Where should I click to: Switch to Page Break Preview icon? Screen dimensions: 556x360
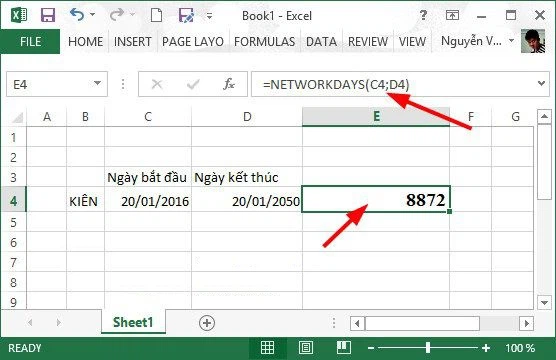coord(344,348)
